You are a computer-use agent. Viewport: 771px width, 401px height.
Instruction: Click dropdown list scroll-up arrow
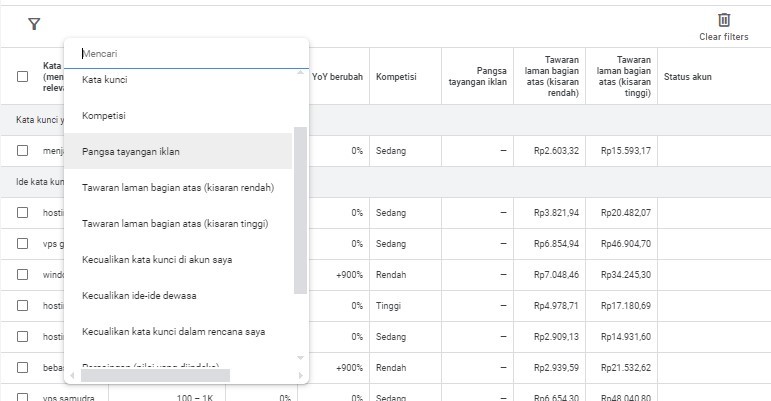[300, 73]
